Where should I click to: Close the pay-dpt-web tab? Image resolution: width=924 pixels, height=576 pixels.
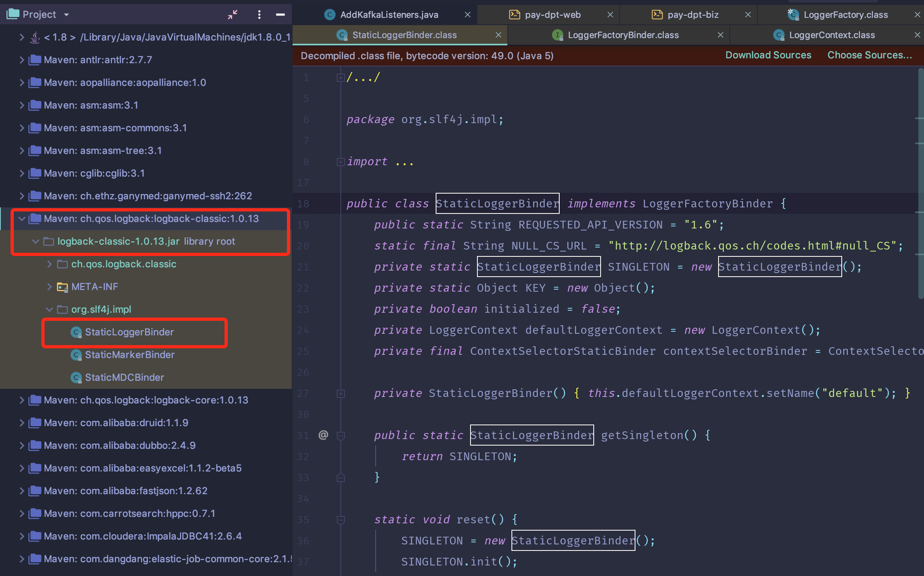pyautogui.click(x=610, y=15)
